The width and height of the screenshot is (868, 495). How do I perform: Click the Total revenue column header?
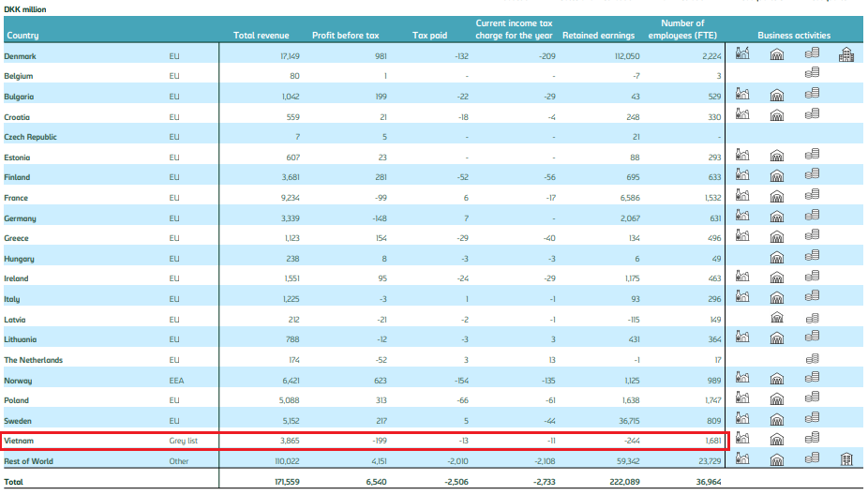pyautogui.click(x=258, y=36)
